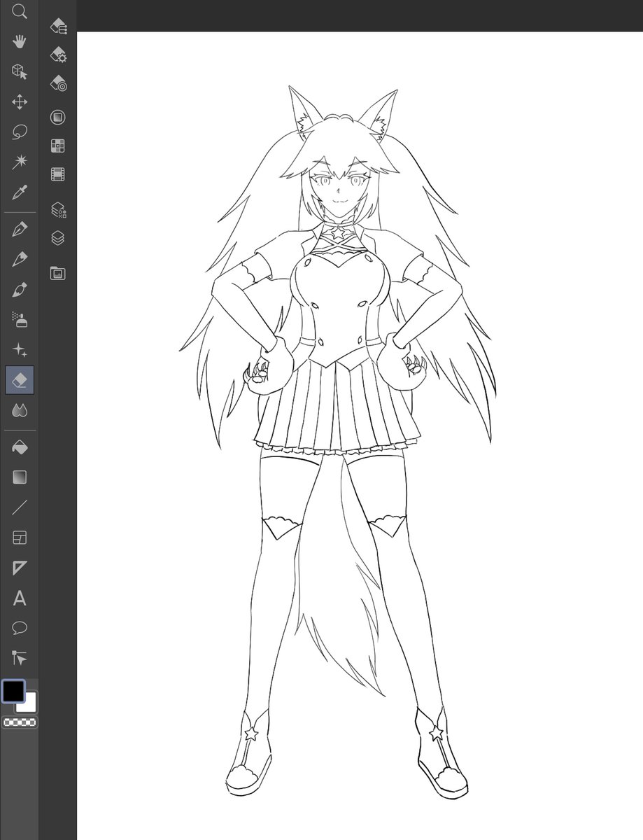Screen dimensions: 643x840
Task: Select the Move layer tool
Action: 20,102
